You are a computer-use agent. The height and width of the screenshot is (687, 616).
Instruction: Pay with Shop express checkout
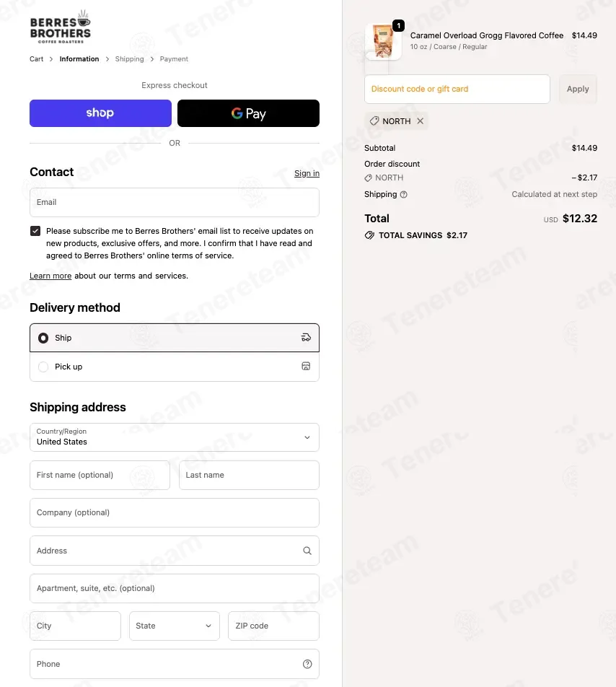100,113
